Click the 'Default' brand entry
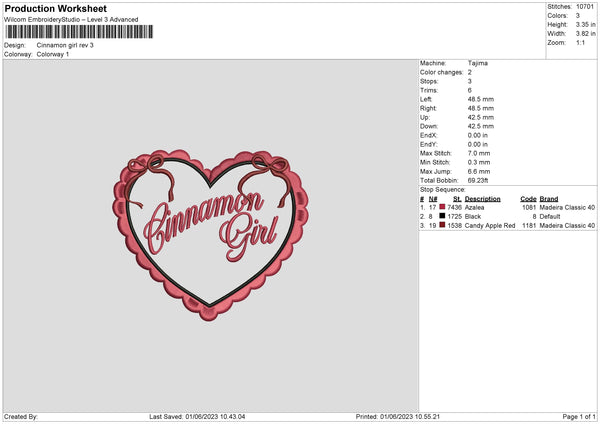 click(x=550, y=217)
